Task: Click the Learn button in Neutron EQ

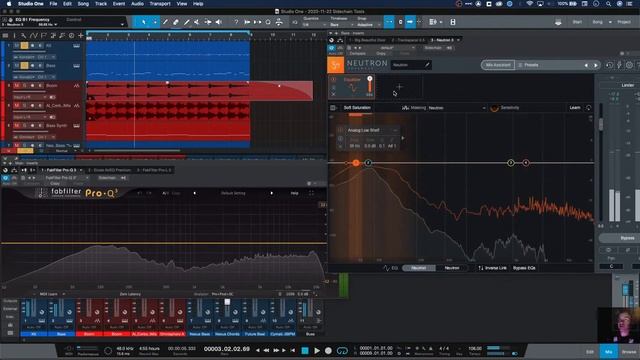Action: (575, 108)
